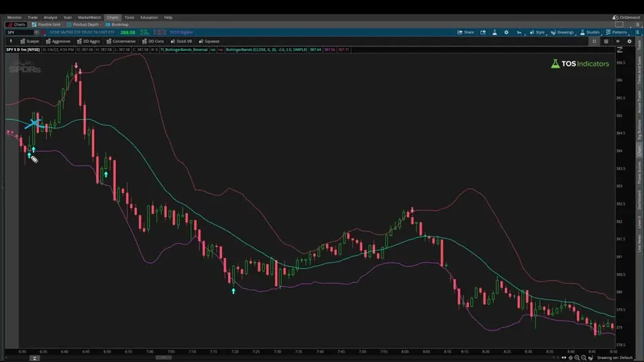Viewport: 644px width, 362px height.
Task: Apply the Squeeze style
Action: (x=209, y=41)
